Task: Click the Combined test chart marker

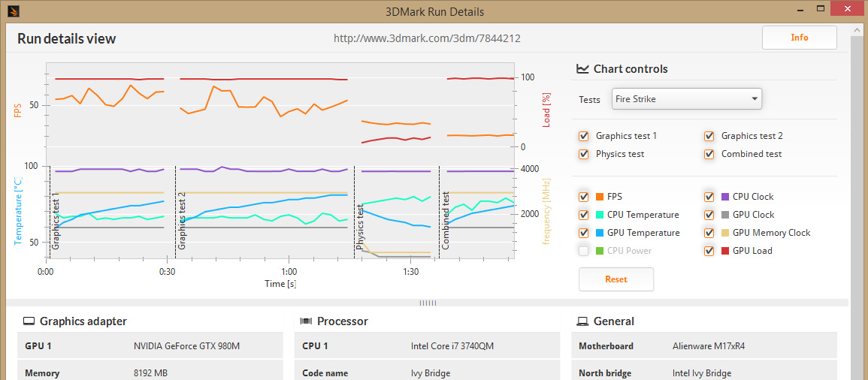Action: (445, 222)
